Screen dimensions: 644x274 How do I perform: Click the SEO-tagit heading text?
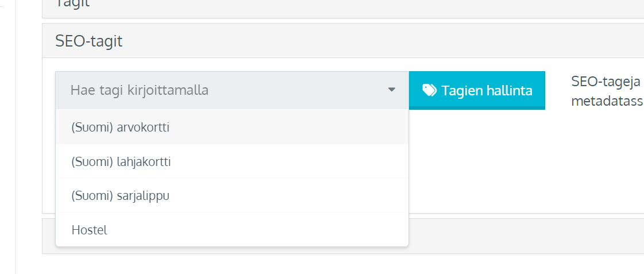(88, 41)
